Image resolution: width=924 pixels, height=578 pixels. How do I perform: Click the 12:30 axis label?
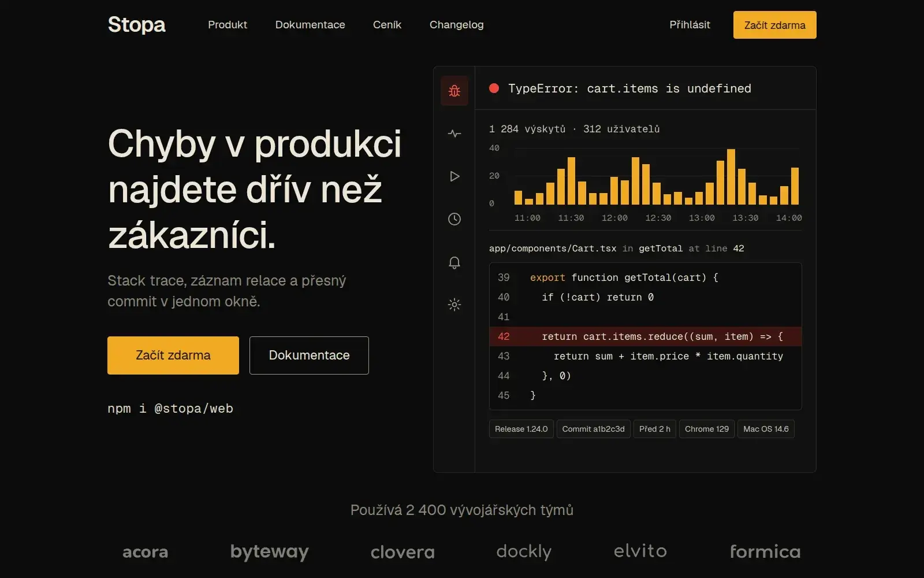658,218
